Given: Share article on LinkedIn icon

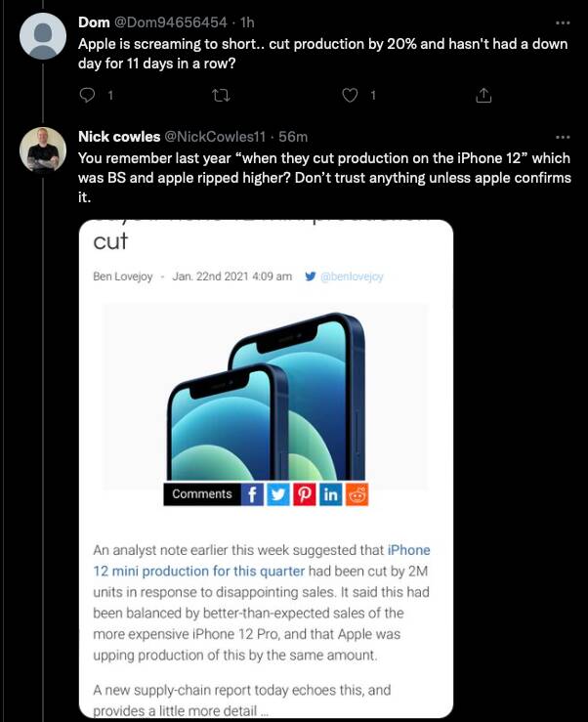Looking at the screenshot, I should click(330, 494).
